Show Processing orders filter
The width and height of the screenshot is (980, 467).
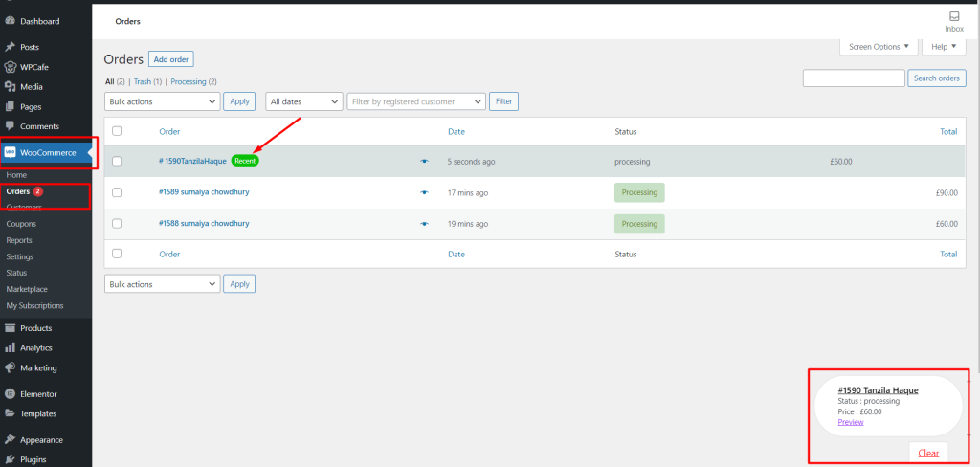189,81
